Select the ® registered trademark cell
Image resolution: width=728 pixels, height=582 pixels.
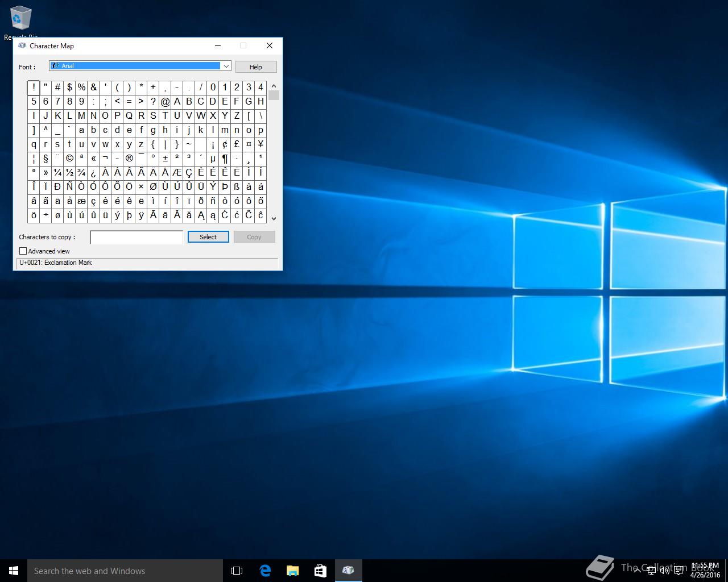point(129,158)
